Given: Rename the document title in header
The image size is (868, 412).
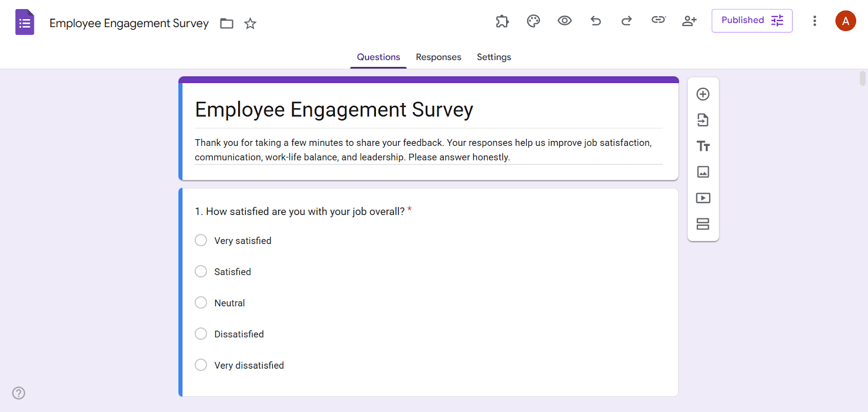Looking at the screenshot, I should tap(129, 23).
